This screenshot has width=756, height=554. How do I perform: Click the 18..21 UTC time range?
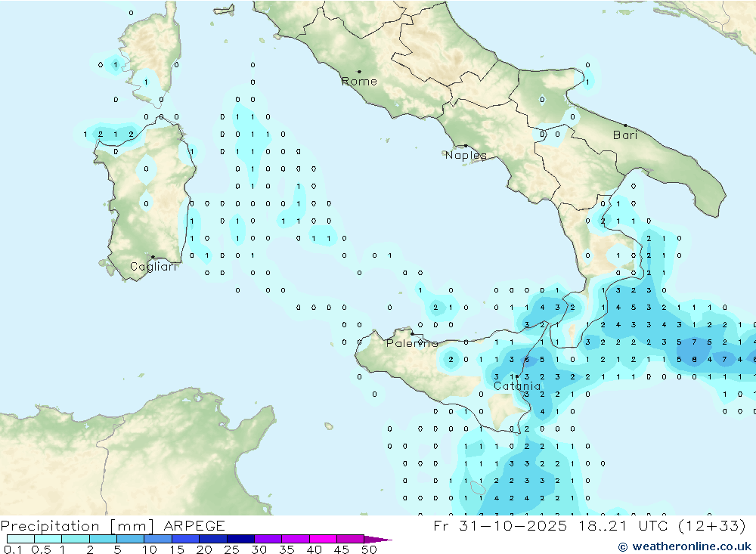tap(624, 525)
